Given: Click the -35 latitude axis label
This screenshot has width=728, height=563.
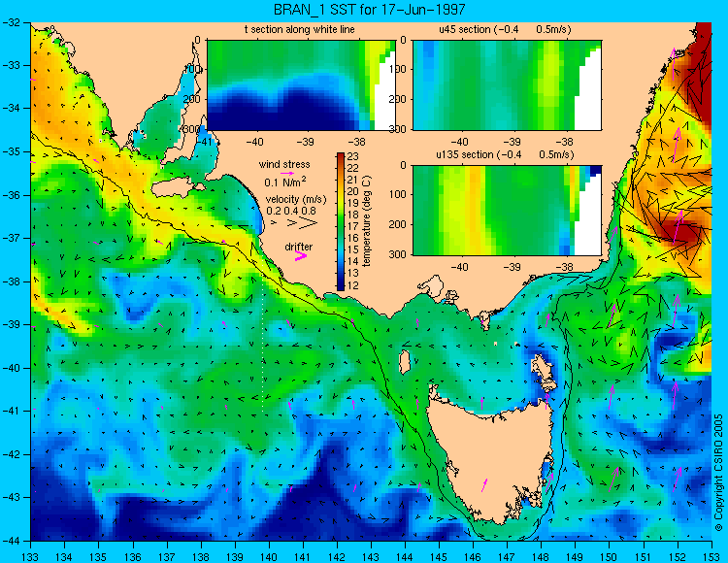Looking at the screenshot, I should pyautogui.click(x=11, y=151).
